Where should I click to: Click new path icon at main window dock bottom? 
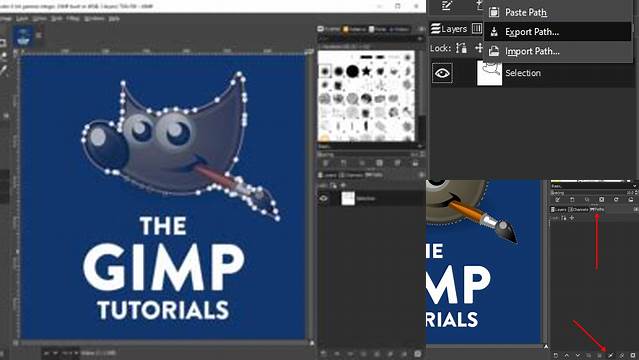click(x=324, y=354)
